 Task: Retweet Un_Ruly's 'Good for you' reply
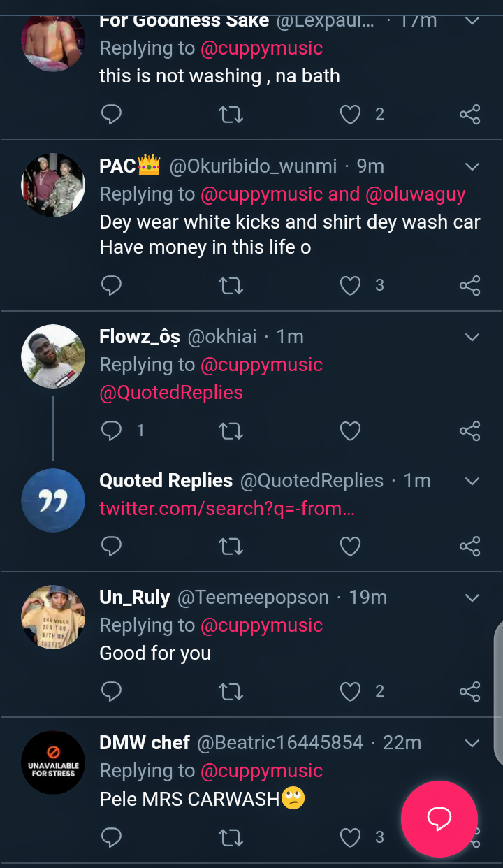point(231,692)
